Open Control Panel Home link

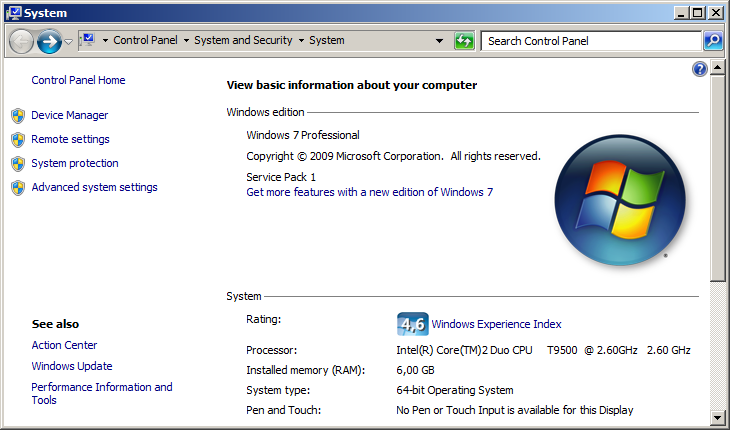78,80
